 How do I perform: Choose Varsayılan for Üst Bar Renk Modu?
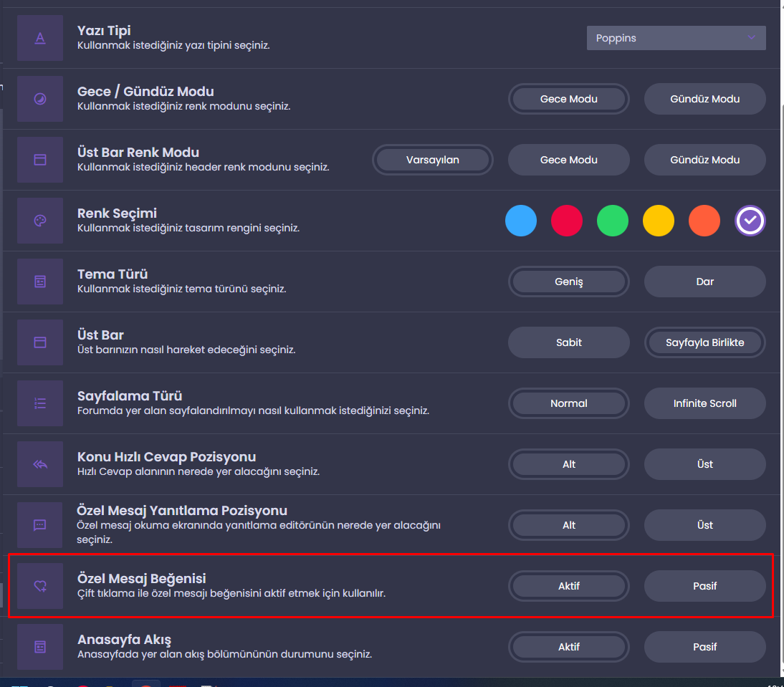433,160
